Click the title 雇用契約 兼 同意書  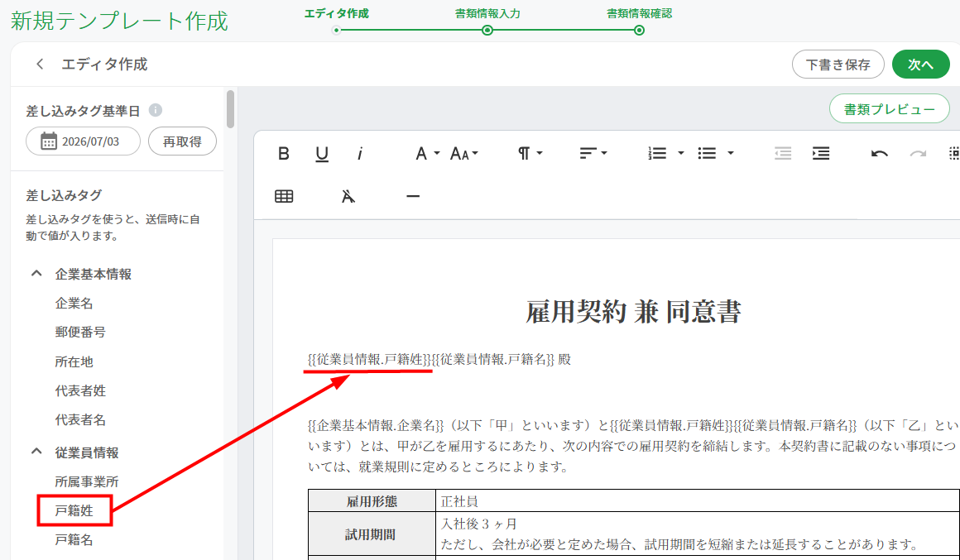(634, 312)
